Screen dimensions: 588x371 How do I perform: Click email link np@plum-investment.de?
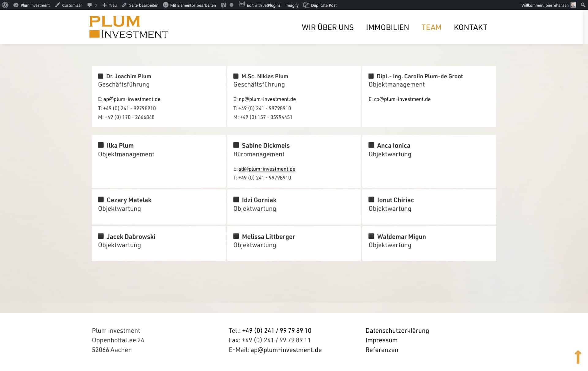click(267, 99)
